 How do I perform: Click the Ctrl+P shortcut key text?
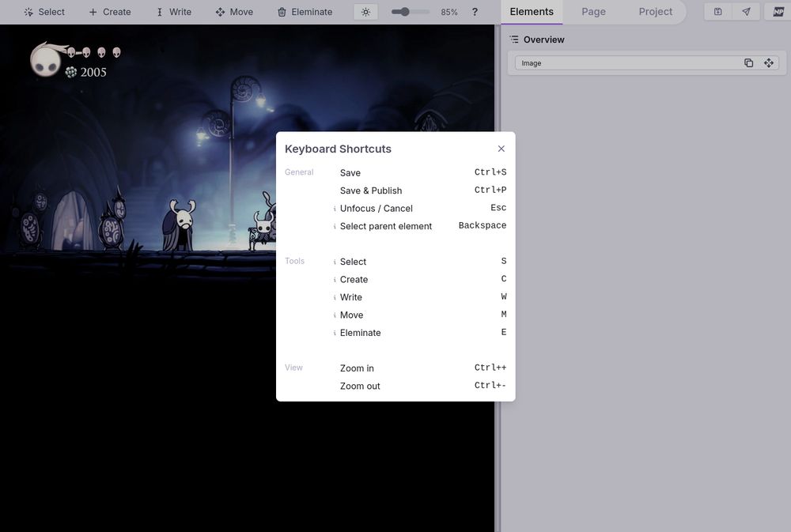(490, 190)
